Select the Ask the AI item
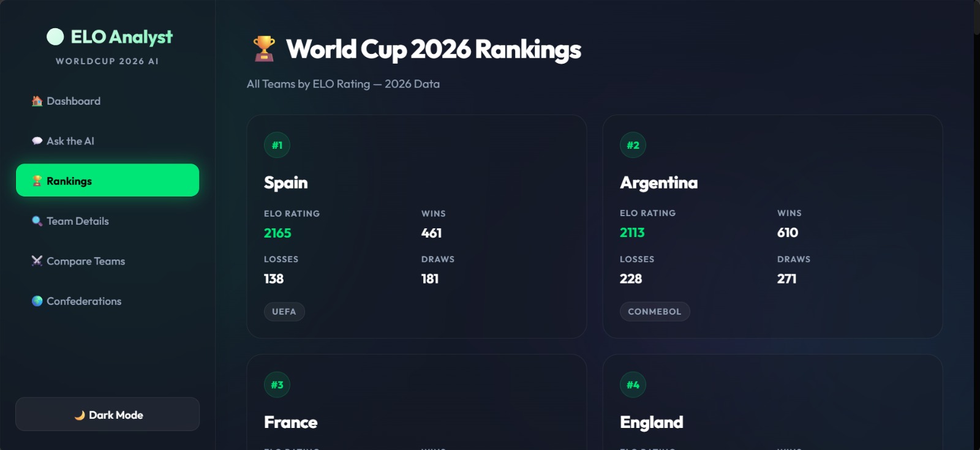The height and width of the screenshot is (450, 980). point(107,141)
